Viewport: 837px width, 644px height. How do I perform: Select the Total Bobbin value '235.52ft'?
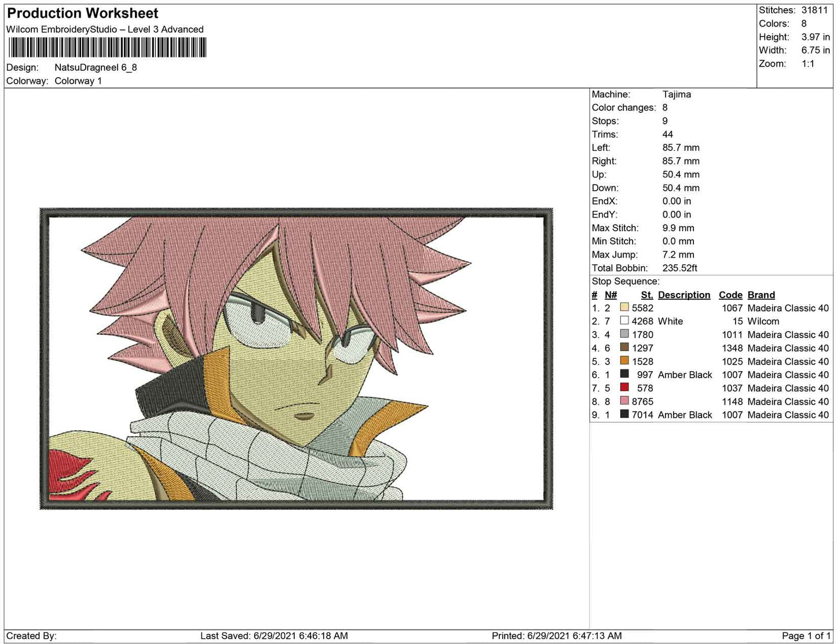click(x=680, y=268)
